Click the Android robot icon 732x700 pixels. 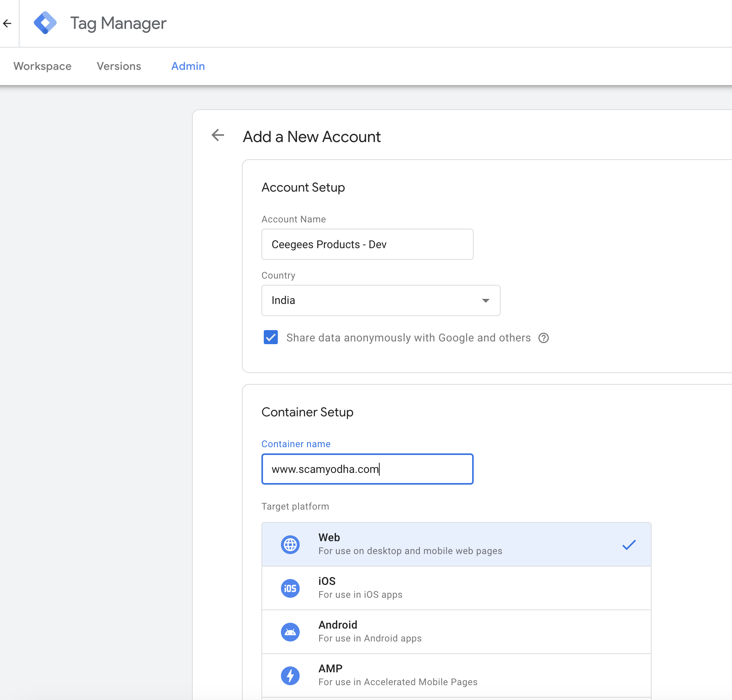(290, 632)
